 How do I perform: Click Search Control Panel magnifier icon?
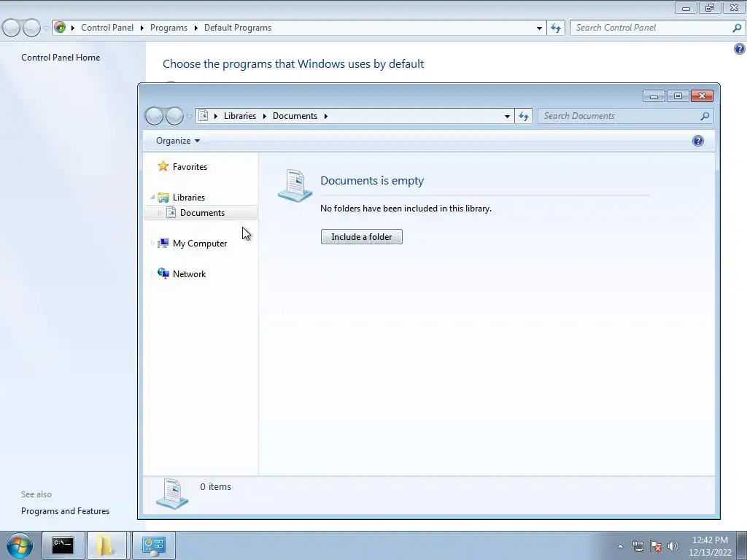tap(737, 28)
